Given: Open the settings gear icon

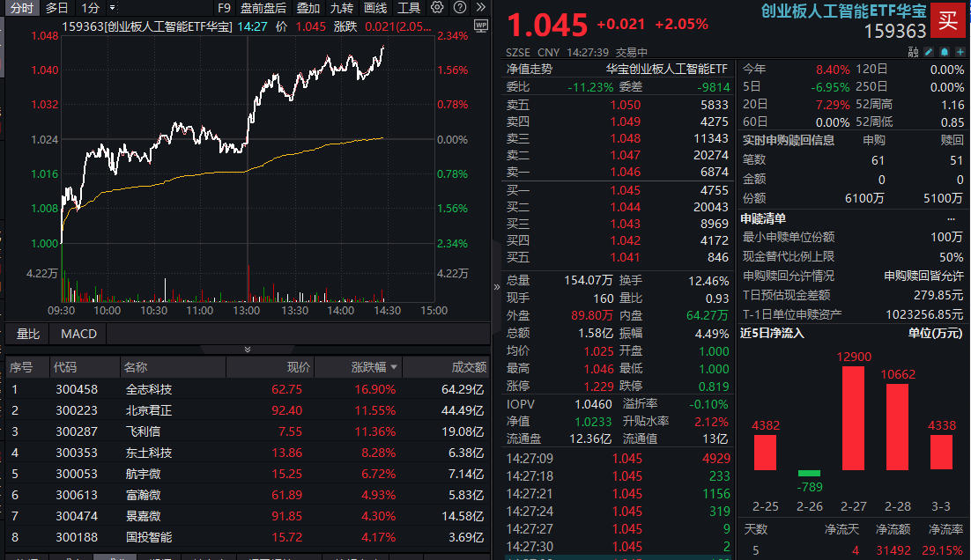Looking at the screenshot, I should coord(436,7).
